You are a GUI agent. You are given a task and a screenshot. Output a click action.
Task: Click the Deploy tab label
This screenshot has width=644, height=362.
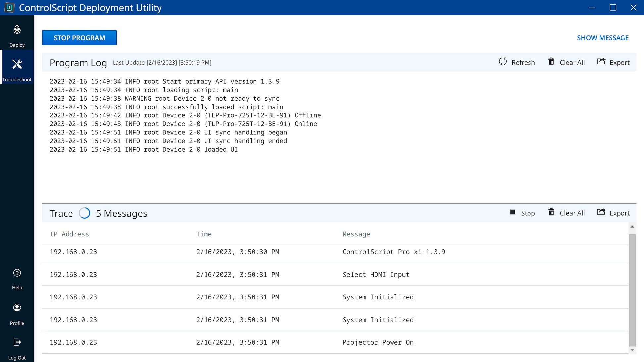click(17, 45)
